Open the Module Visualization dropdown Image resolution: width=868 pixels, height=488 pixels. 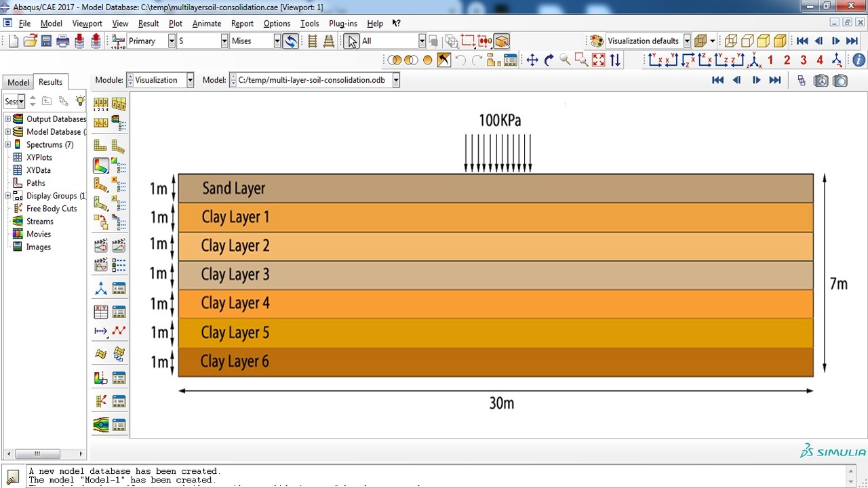tap(190, 80)
